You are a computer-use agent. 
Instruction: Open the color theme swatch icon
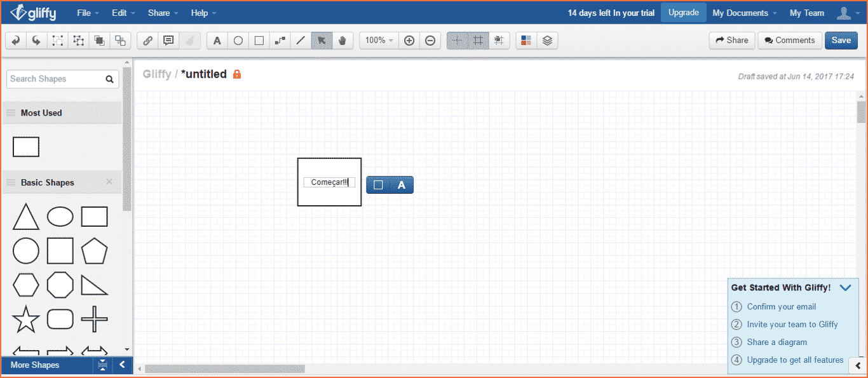click(526, 41)
